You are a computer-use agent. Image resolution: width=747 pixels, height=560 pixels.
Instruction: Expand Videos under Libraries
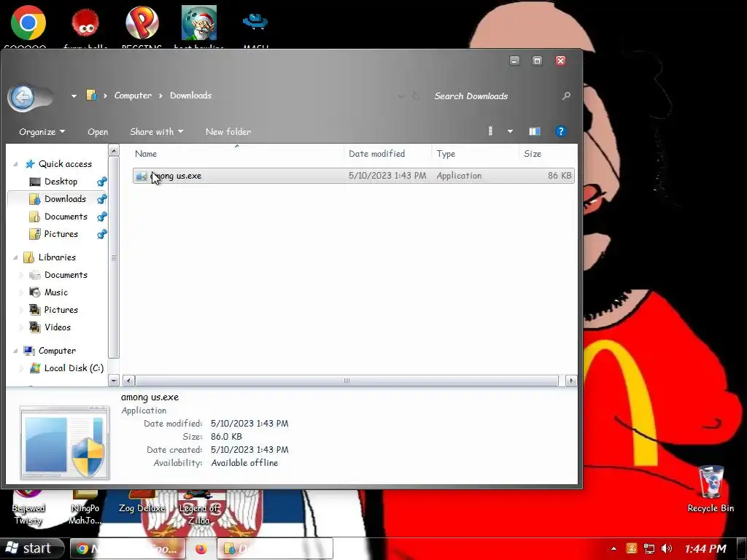click(x=21, y=327)
